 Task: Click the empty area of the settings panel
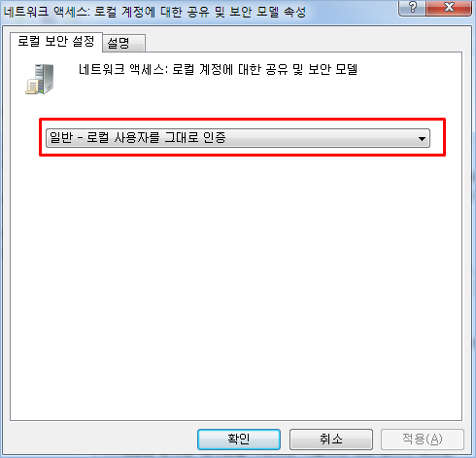236,285
